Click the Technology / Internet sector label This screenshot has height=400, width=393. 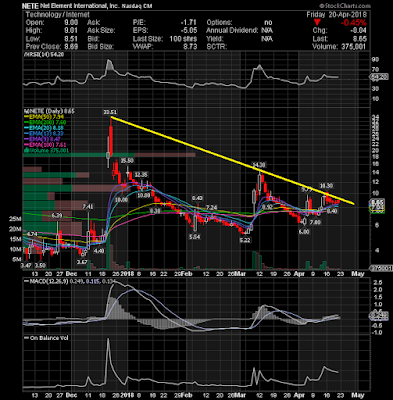pyautogui.click(x=57, y=14)
